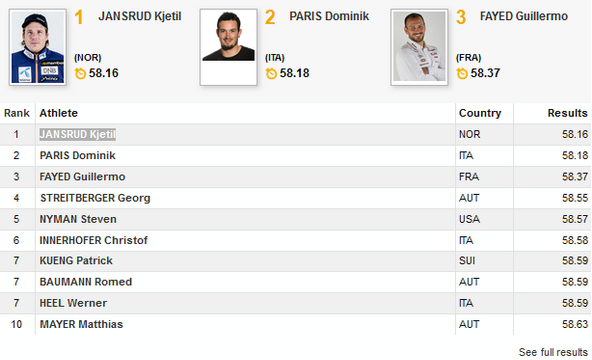This screenshot has height=360, width=592.
Task: Select the third-place FAYED Guillermo heading
Action: (524, 16)
